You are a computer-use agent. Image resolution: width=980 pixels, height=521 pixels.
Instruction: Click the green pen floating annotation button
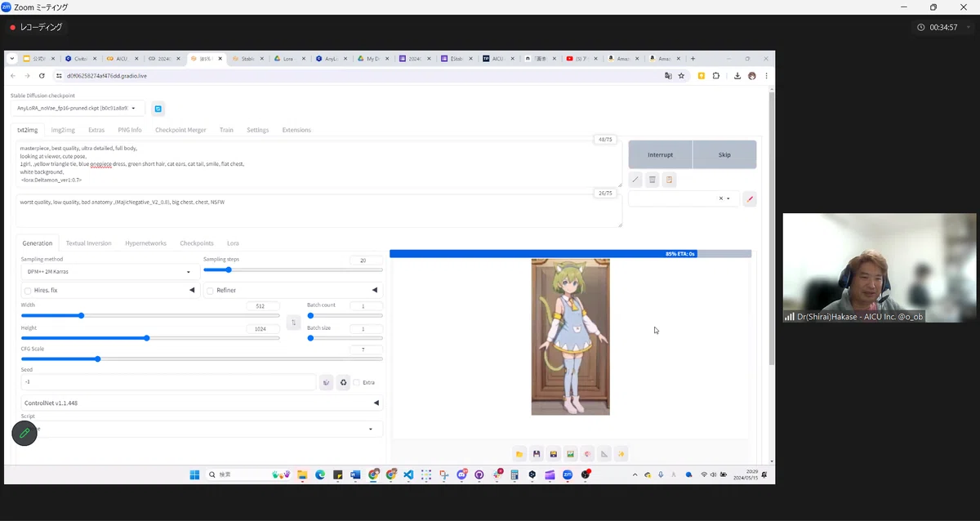click(24, 433)
